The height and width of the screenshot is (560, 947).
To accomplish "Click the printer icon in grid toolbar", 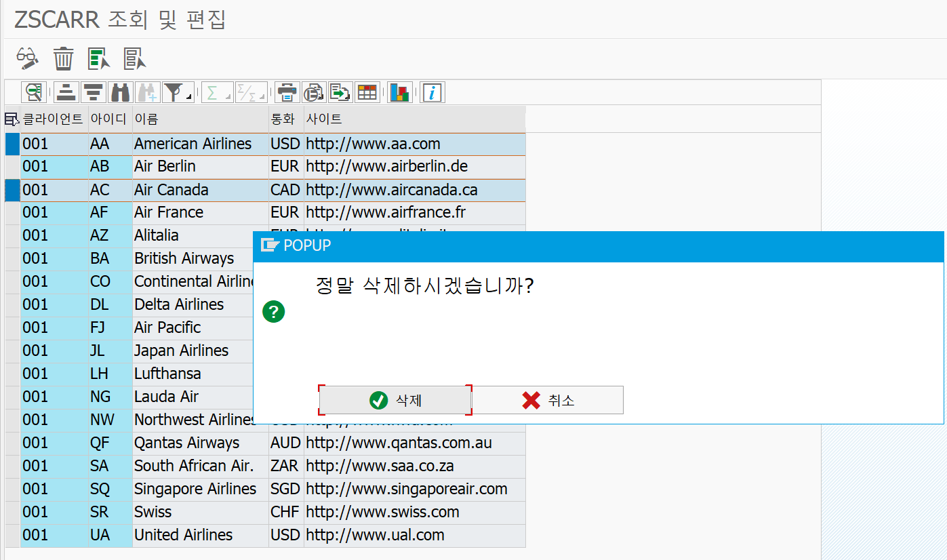I will pos(287,92).
